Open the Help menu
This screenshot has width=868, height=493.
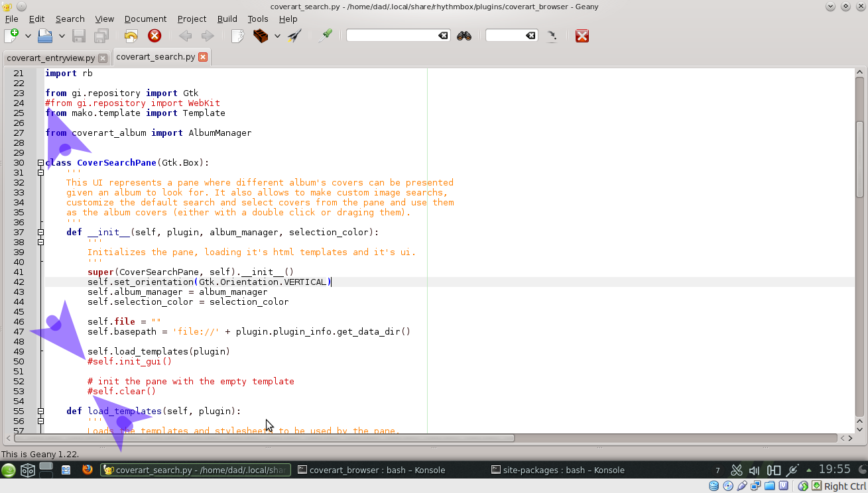(288, 19)
